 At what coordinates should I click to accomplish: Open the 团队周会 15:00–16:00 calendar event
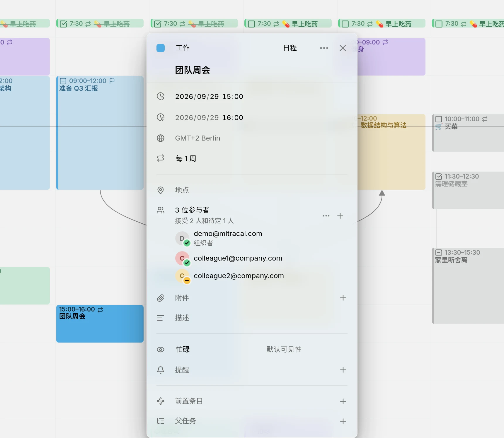(x=100, y=324)
